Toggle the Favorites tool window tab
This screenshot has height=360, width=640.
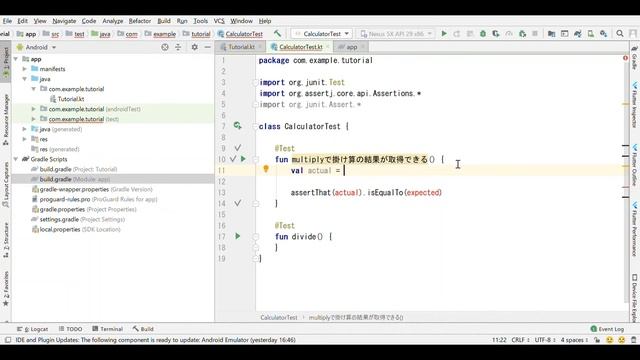(6, 289)
